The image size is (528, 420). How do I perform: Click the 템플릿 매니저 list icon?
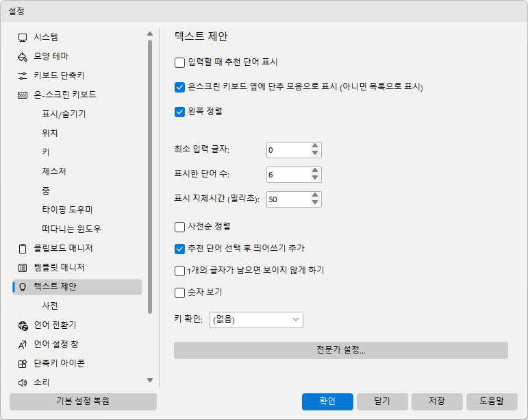coord(23,268)
